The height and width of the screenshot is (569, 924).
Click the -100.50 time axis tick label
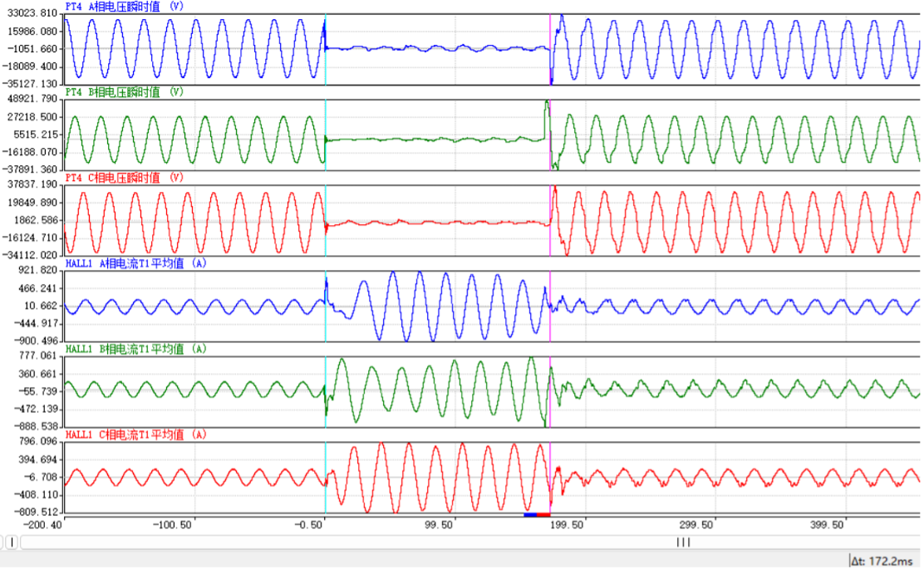(175, 525)
